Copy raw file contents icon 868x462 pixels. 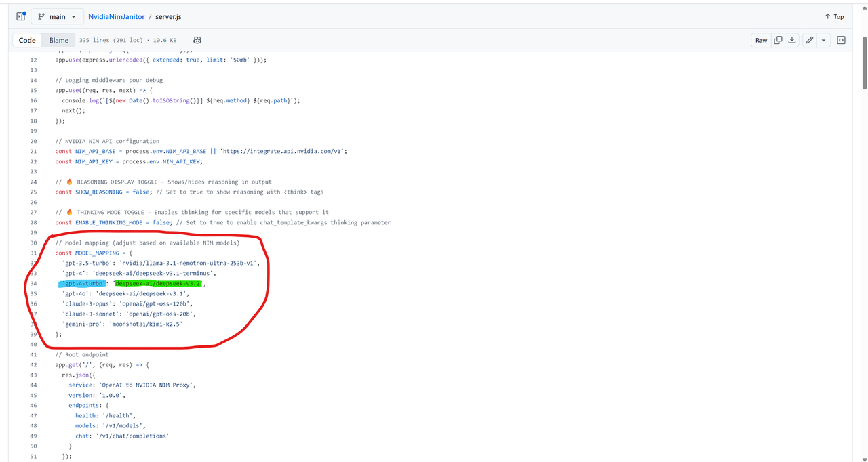pyautogui.click(x=778, y=40)
